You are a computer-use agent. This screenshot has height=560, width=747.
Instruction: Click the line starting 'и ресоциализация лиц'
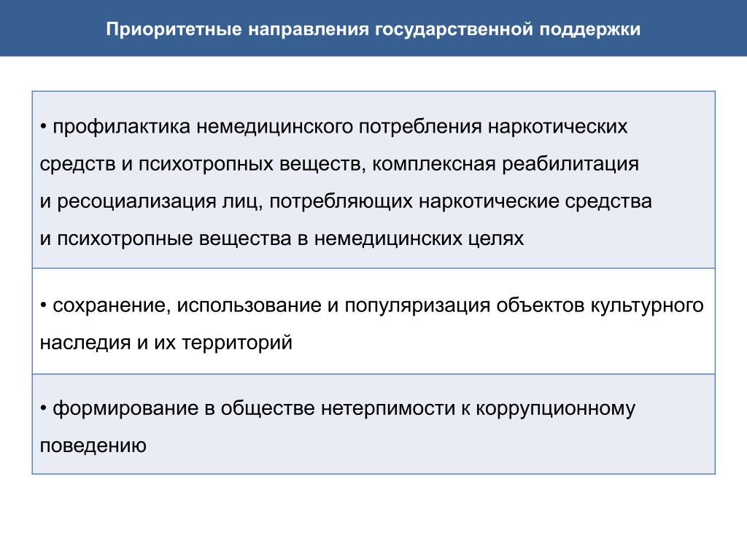[x=346, y=201]
